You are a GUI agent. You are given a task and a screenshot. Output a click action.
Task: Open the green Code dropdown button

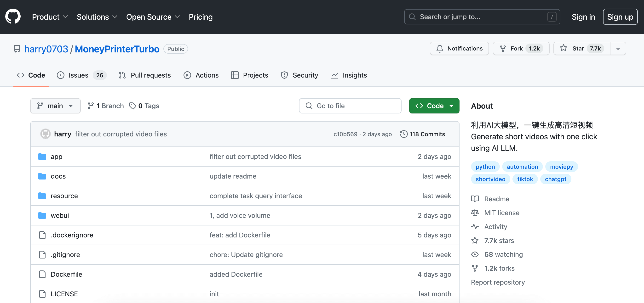(434, 106)
